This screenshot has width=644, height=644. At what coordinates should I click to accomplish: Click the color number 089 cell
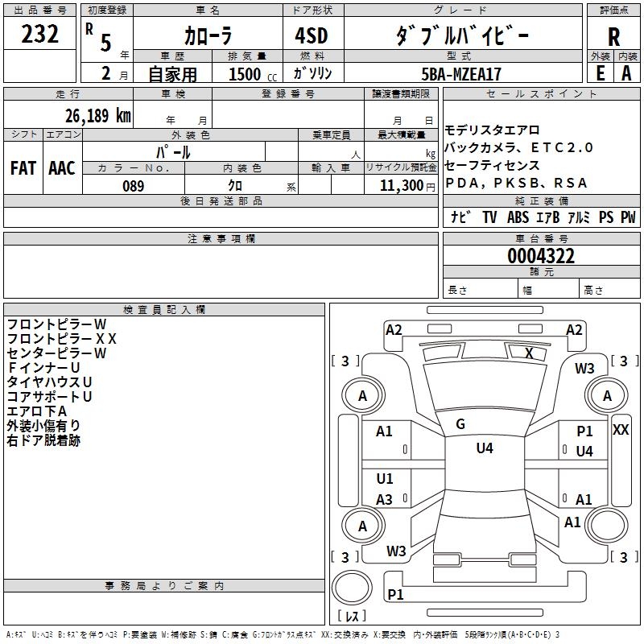point(134,185)
